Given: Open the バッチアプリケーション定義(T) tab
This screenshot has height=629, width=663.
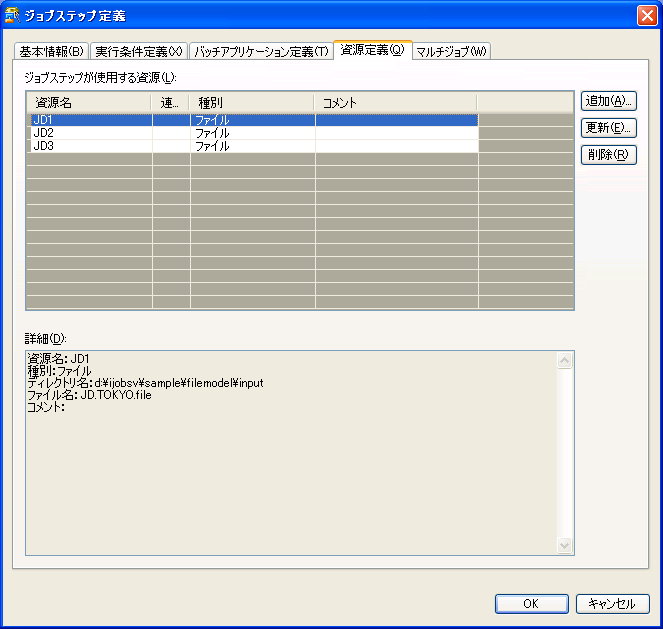Looking at the screenshot, I should (x=261, y=51).
